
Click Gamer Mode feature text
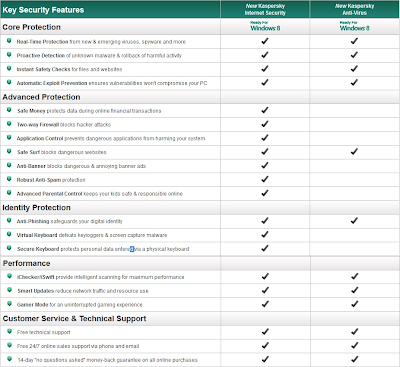click(80, 305)
